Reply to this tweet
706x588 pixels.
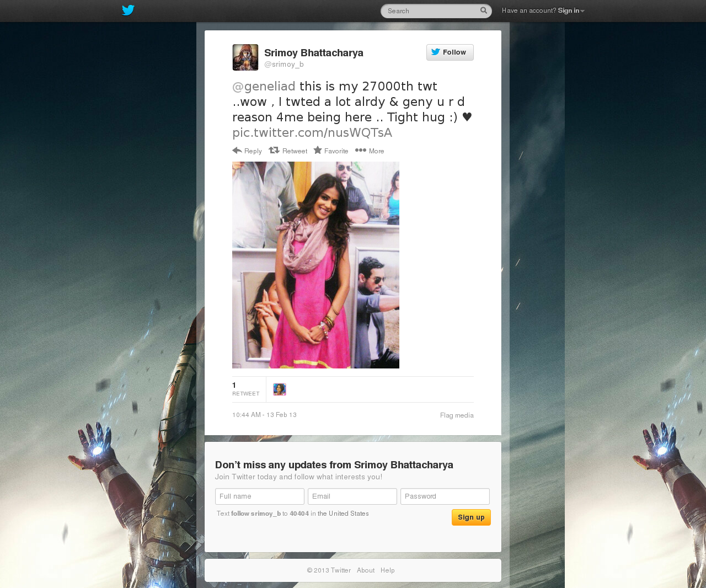[247, 151]
